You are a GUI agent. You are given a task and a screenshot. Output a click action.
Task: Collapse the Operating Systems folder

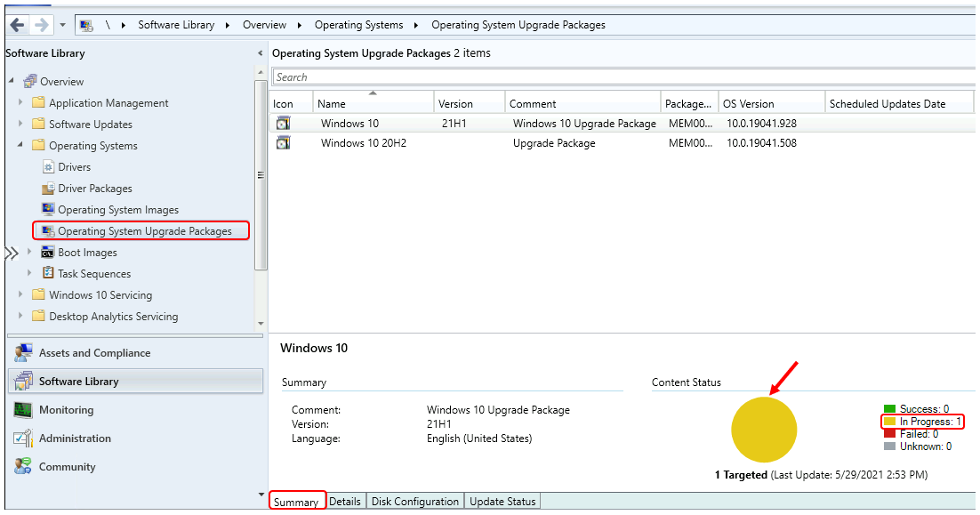point(20,144)
